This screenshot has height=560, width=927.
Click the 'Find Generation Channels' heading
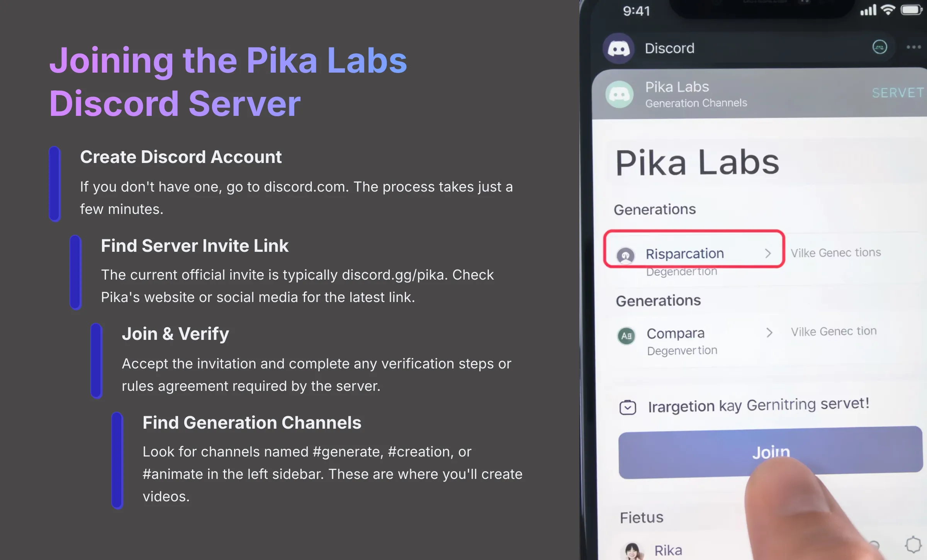252,423
